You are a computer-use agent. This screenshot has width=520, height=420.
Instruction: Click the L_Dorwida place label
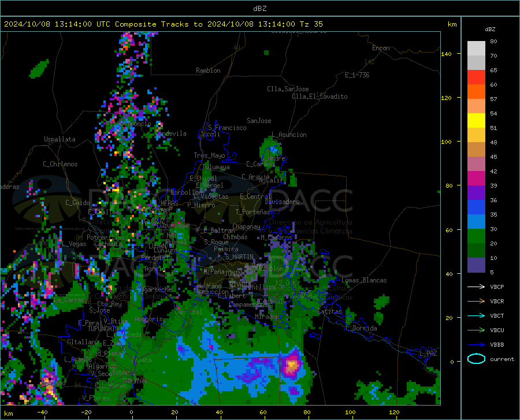[361, 328]
